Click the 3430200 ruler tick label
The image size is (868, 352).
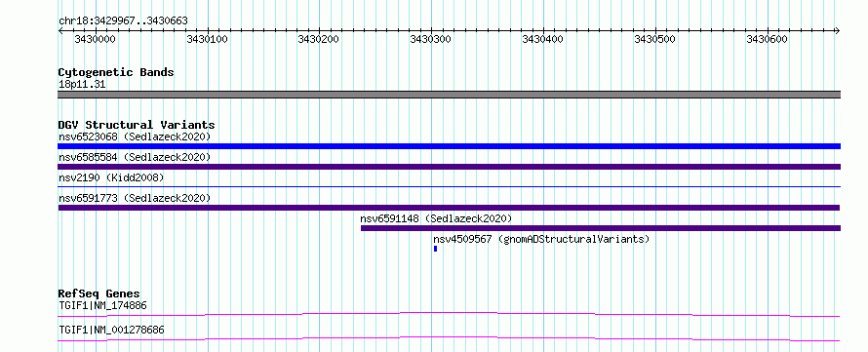(319, 39)
